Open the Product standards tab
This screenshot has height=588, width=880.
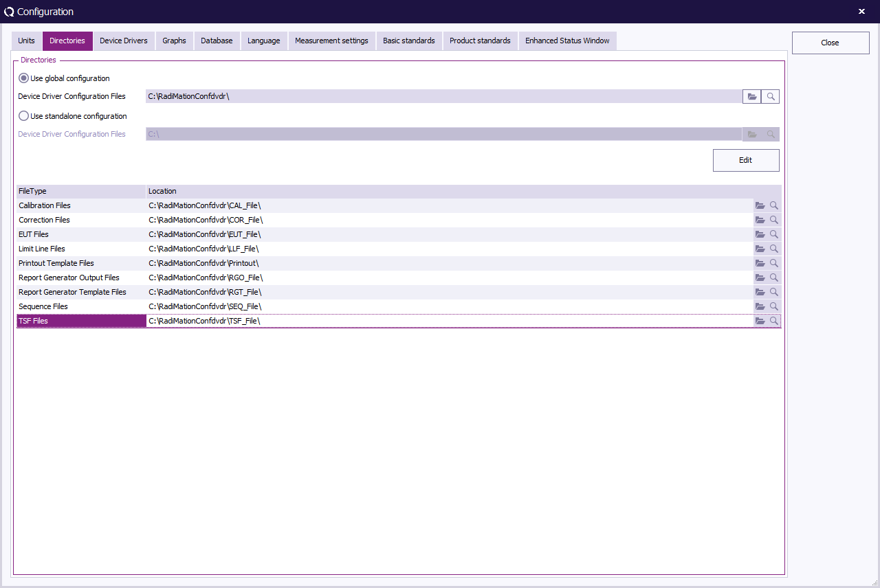[x=480, y=41]
